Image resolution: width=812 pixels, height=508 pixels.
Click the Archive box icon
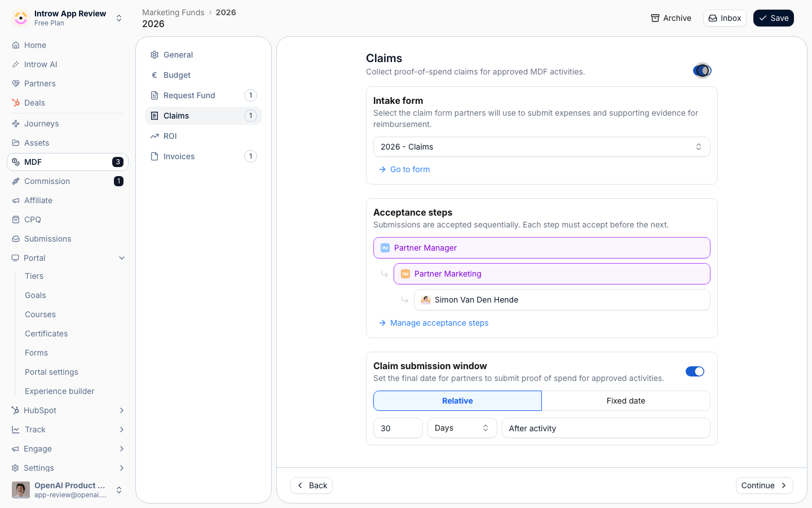[x=655, y=18]
